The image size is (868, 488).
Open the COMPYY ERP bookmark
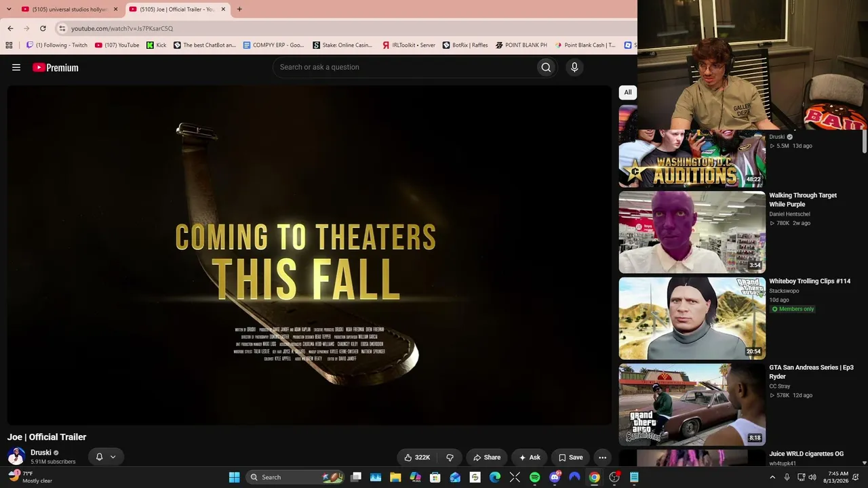tap(274, 45)
